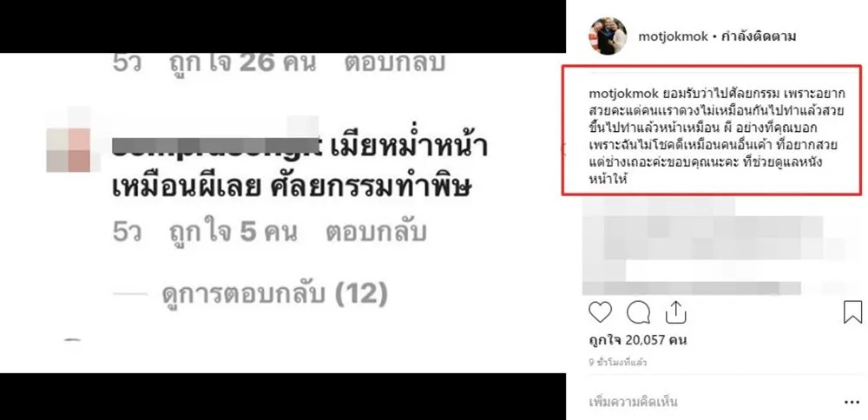The height and width of the screenshot is (420, 868).
Task: Open comments via speech bubble icon
Action: 638,312
